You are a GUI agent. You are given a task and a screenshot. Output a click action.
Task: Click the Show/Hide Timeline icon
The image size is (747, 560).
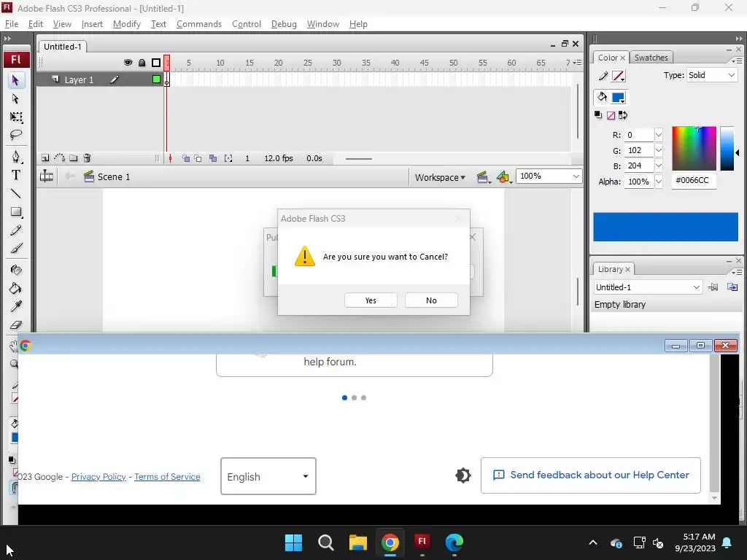tap(46, 176)
